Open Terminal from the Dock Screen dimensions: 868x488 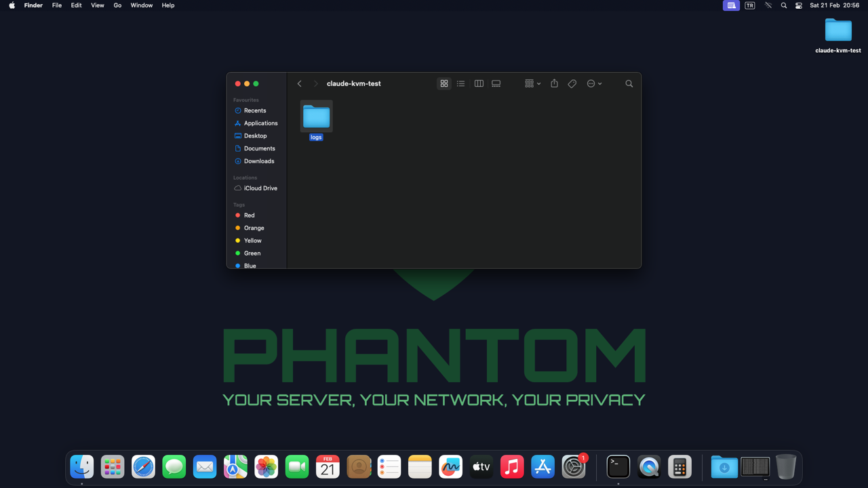click(x=618, y=467)
